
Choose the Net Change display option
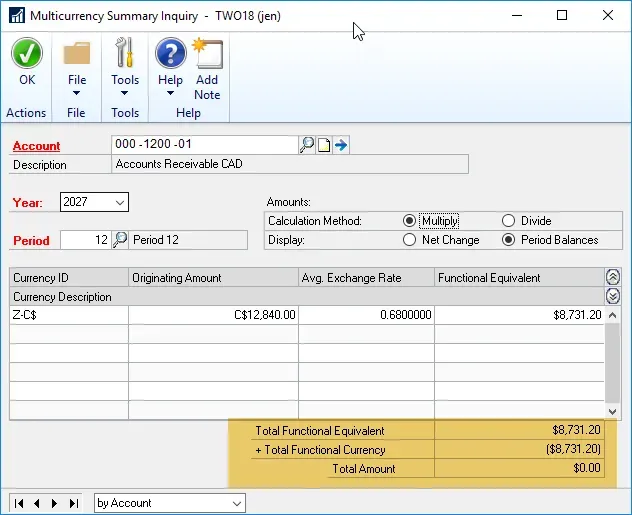(x=409, y=240)
